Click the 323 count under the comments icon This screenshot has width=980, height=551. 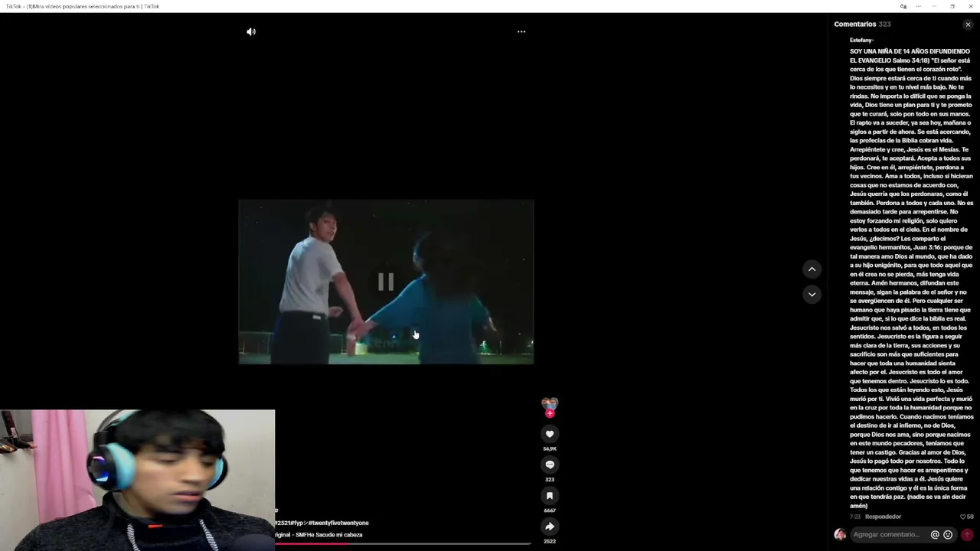550,480
